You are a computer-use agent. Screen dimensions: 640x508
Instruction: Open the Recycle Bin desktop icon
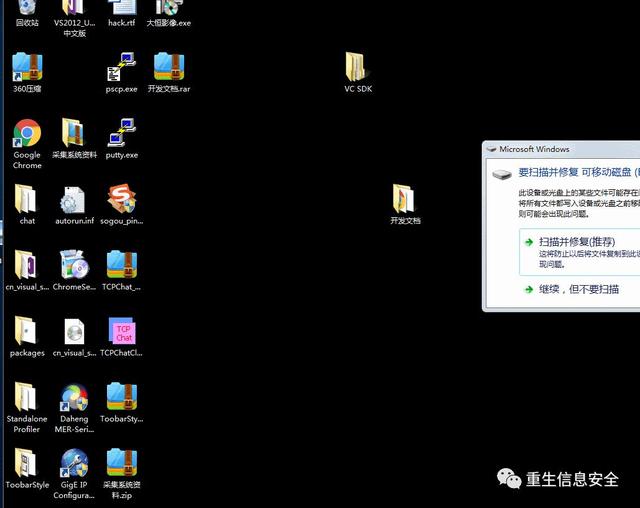point(27,13)
